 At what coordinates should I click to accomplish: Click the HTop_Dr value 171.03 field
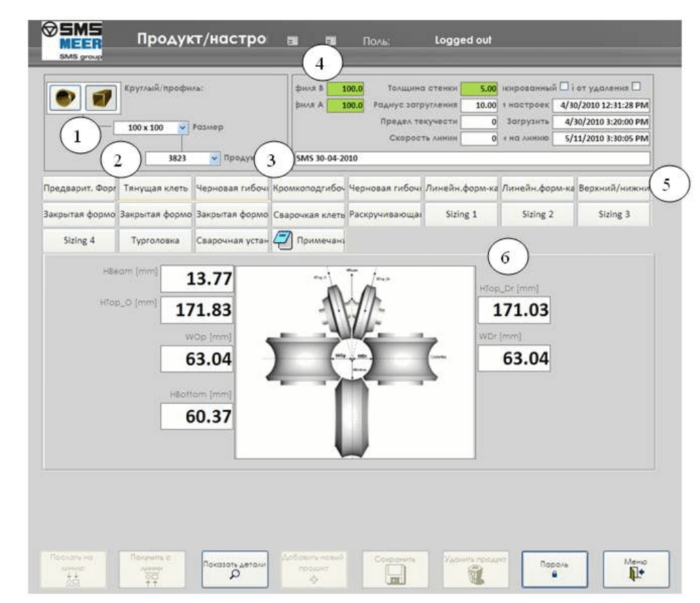coord(514,310)
